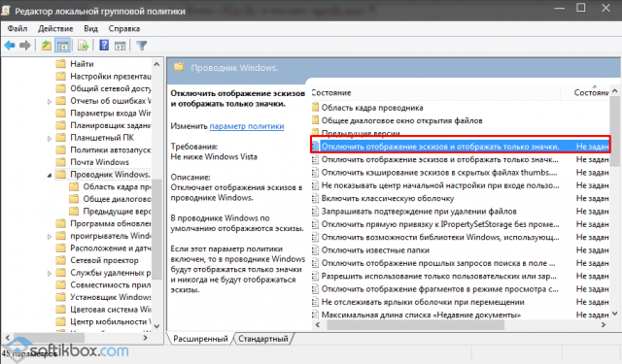622x364 pixels.
Task: Select Отключить отображение фрагментов в режиме просмотра
Action: coord(460,289)
